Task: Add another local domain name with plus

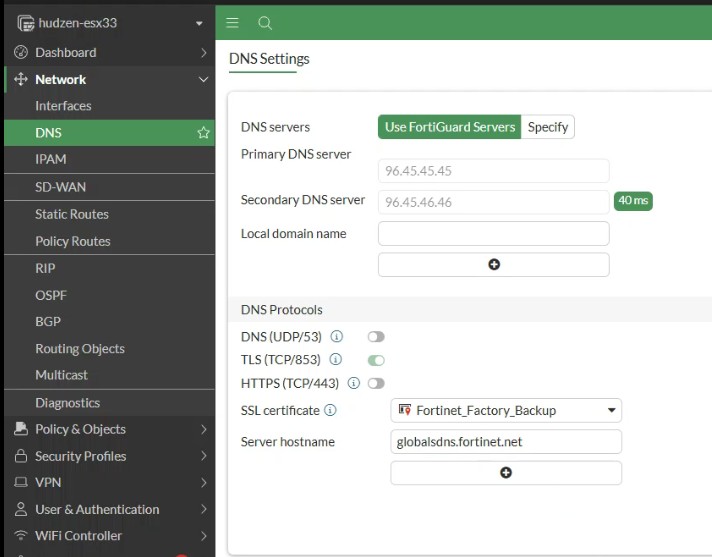Action: pyautogui.click(x=494, y=265)
